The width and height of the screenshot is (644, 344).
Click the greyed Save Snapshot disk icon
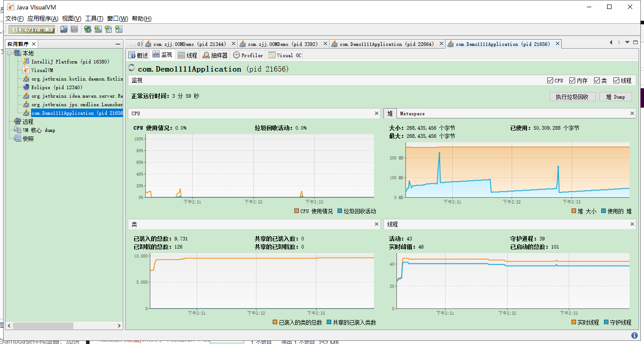tap(74, 29)
